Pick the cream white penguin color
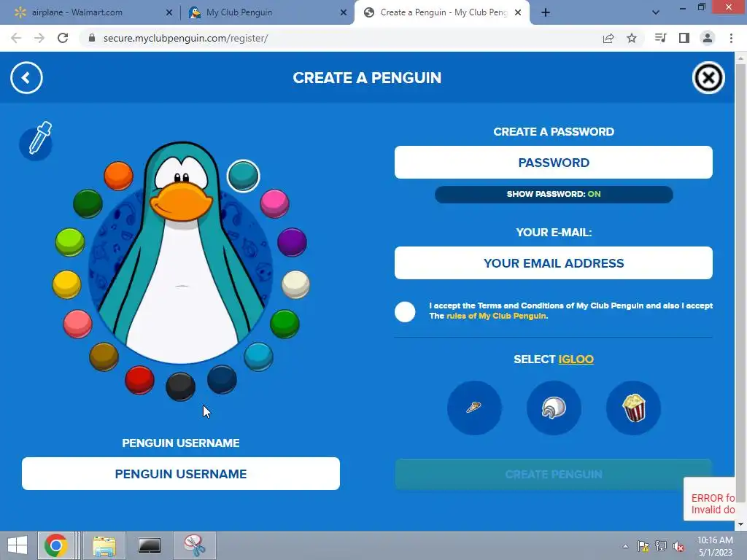The image size is (747, 560). [x=296, y=284]
